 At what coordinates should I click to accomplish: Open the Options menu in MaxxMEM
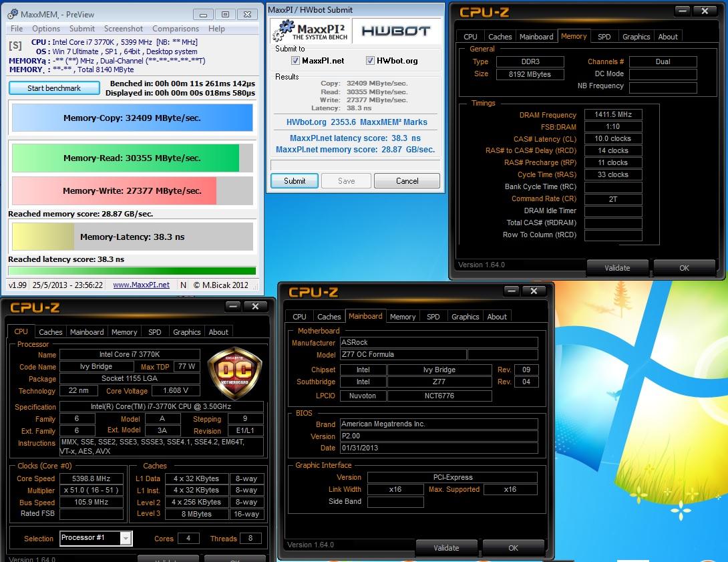46,28
